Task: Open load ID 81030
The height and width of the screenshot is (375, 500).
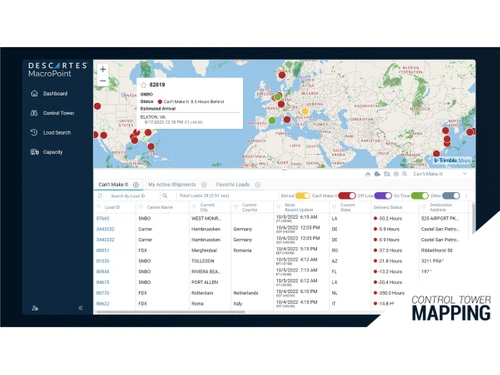Action: tap(103, 261)
